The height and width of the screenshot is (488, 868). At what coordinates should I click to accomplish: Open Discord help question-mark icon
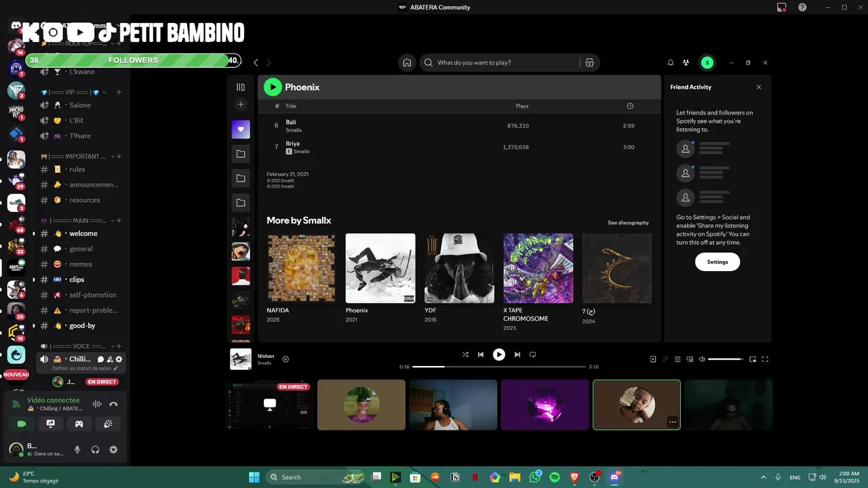pos(802,7)
